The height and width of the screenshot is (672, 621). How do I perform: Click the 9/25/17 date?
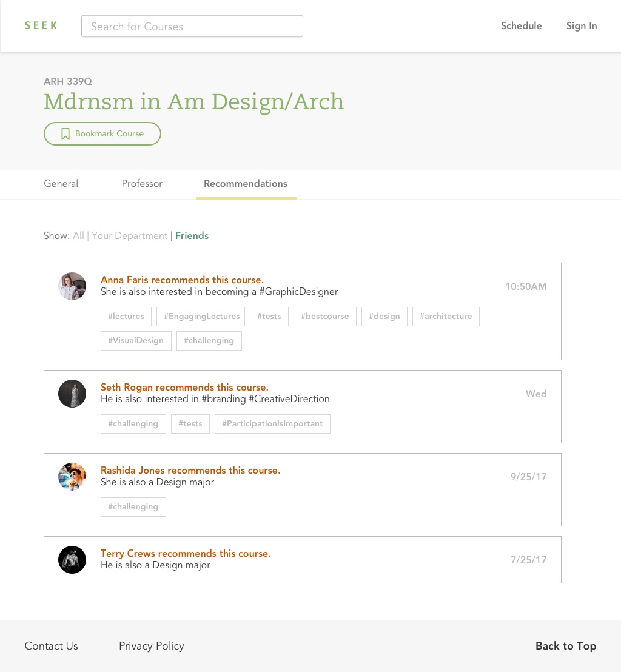[528, 477]
